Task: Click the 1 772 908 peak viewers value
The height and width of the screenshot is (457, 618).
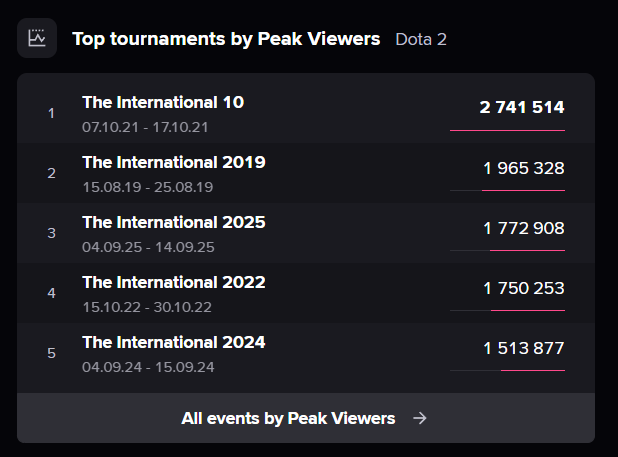Action: tap(524, 228)
